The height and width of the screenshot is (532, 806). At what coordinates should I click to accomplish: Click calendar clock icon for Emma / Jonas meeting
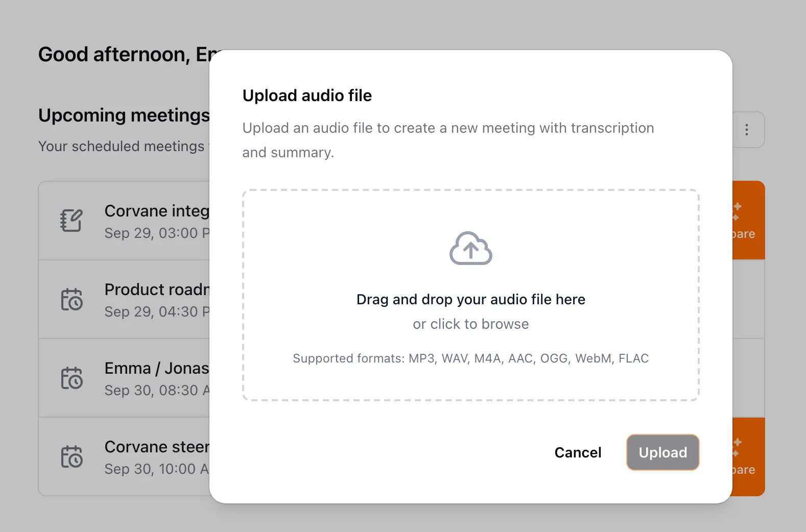click(72, 378)
